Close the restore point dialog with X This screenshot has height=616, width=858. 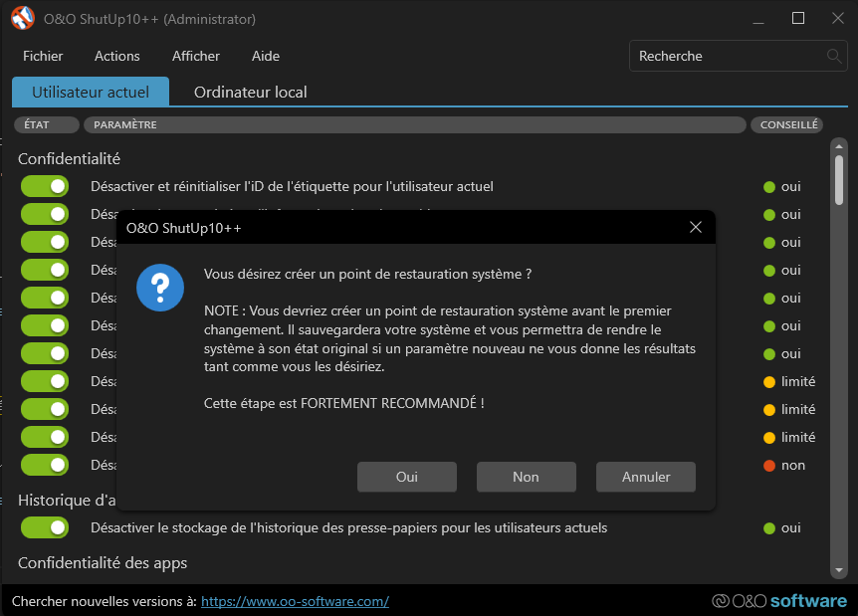coord(696,228)
